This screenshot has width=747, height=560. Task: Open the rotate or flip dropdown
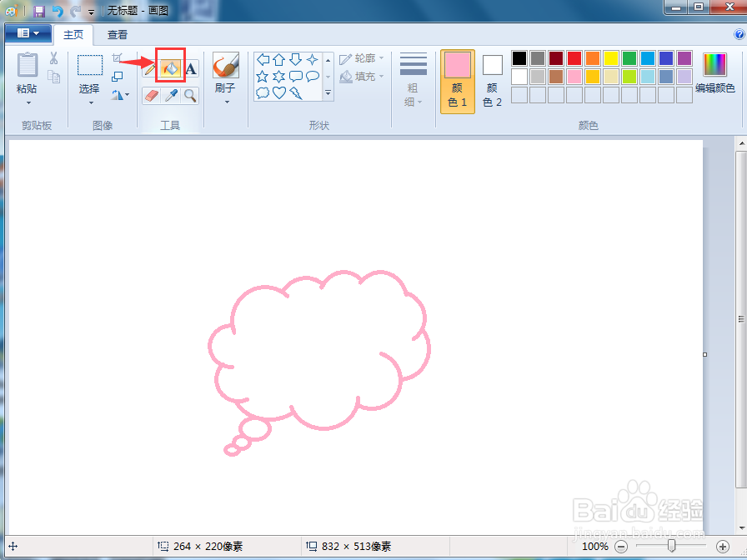pyautogui.click(x=120, y=95)
